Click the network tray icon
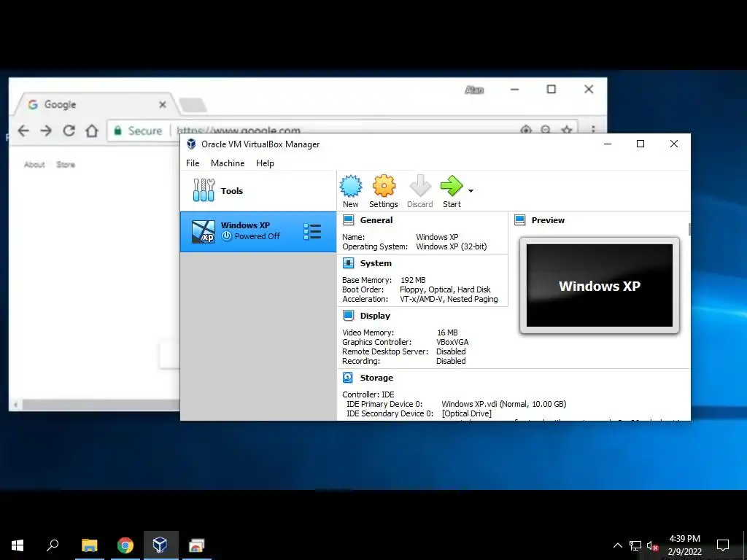 click(635, 545)
